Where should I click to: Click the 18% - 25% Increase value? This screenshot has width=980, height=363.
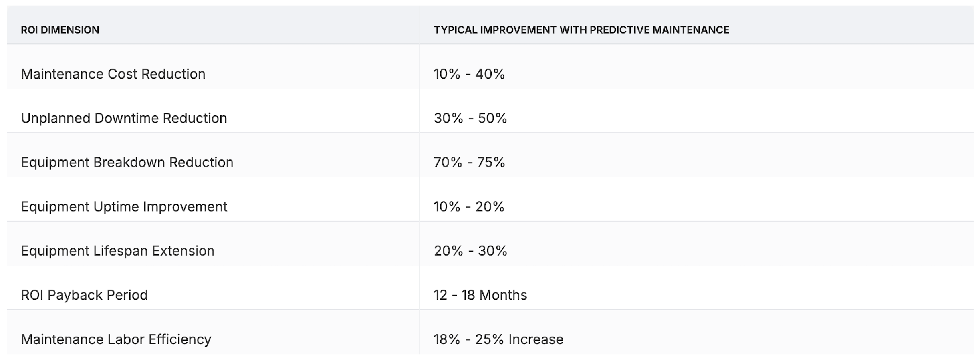498,339
